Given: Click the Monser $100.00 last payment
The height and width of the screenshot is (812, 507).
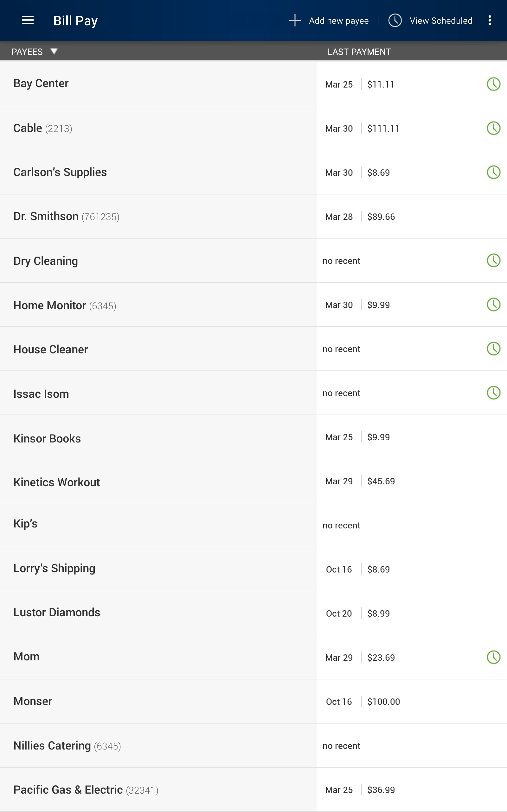Looking at the screenshot, I should pos(383,702).
